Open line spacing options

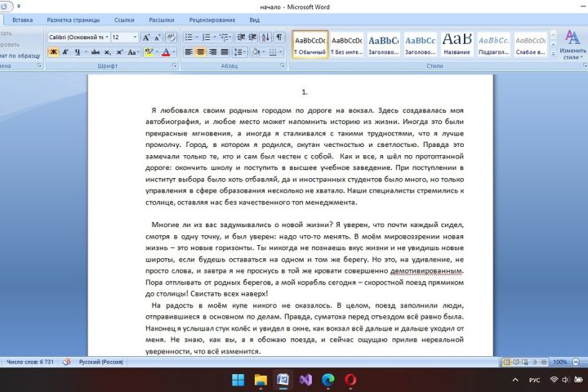pos(239,52)
